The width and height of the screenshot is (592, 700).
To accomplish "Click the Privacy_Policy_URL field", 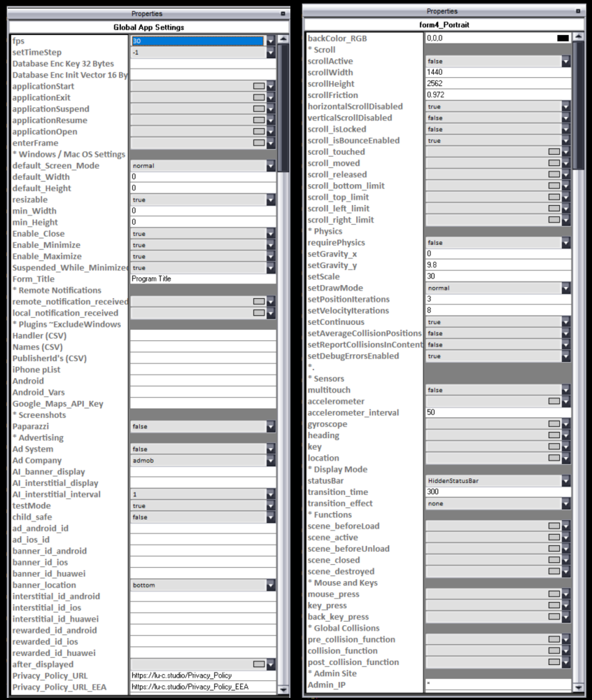I will 203,676.
